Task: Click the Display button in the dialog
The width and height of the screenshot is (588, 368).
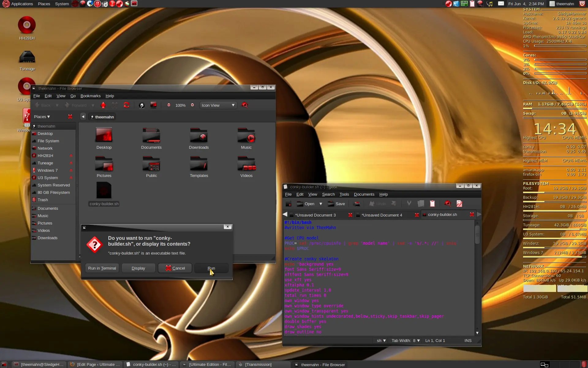Action: pos(138,268)
